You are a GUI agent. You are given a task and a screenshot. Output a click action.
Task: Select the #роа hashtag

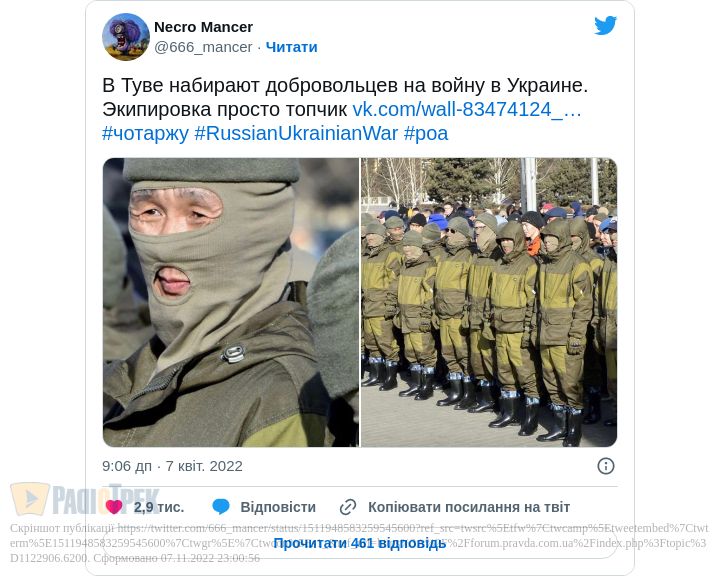(x=426, y=133)
